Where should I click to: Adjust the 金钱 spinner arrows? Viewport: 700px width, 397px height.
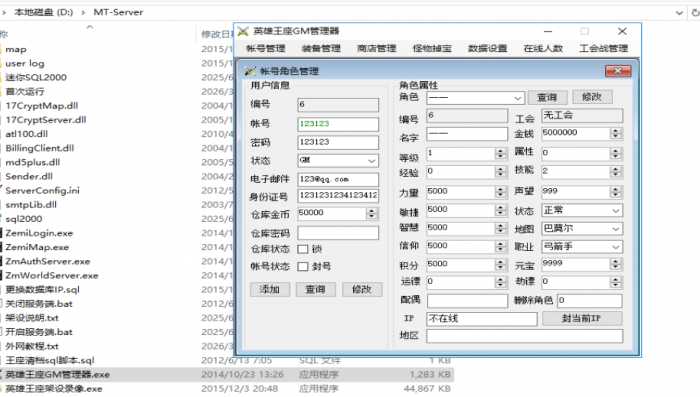[616, 133]
